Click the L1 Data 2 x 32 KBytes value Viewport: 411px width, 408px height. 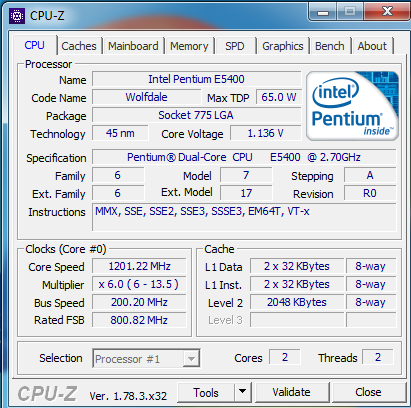coord(297,266)
